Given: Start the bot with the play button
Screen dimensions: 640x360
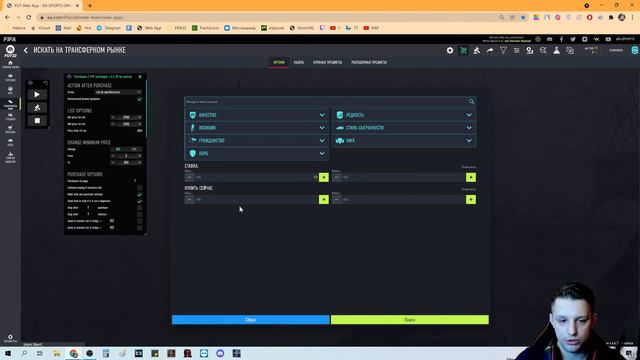Looking at the screenshot, I should click(37, 95).
